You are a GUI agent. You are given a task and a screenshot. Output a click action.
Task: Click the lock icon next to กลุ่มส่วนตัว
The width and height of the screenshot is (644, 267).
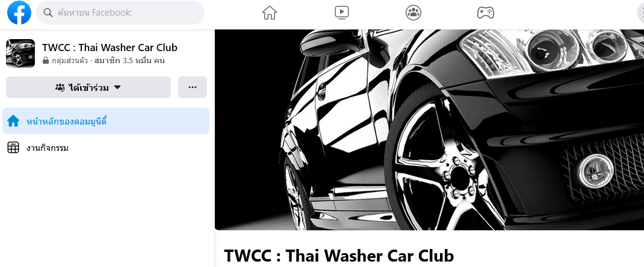46,61
